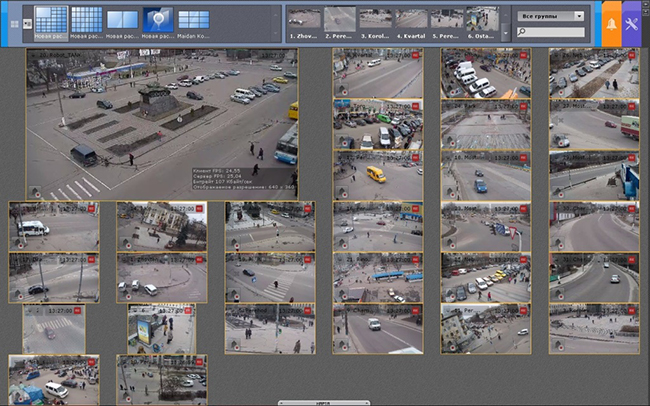Open camera thumbnail '3. Korol...'
Image resolution: width=650 pixels, height=406 pixels.
375,21
